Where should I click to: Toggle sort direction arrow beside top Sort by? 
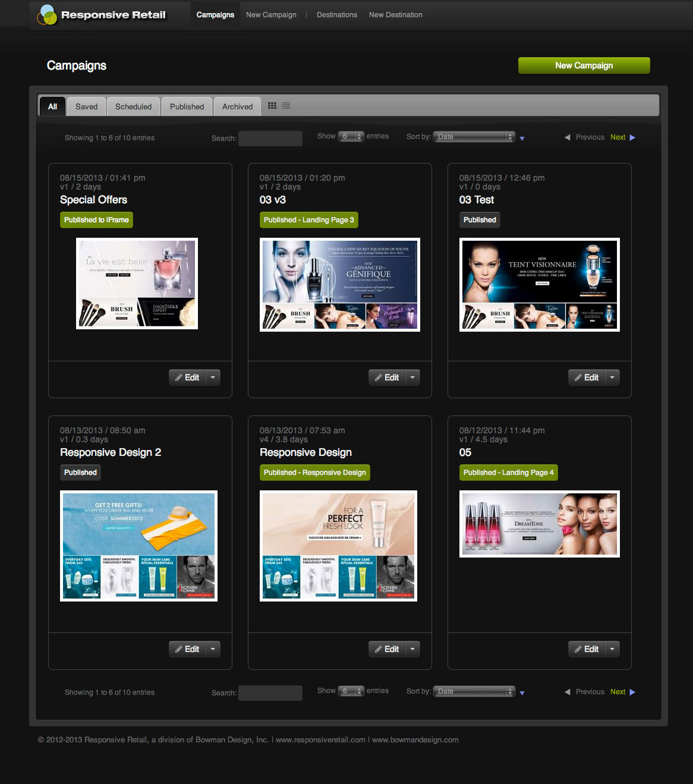[x=522, y=138]
